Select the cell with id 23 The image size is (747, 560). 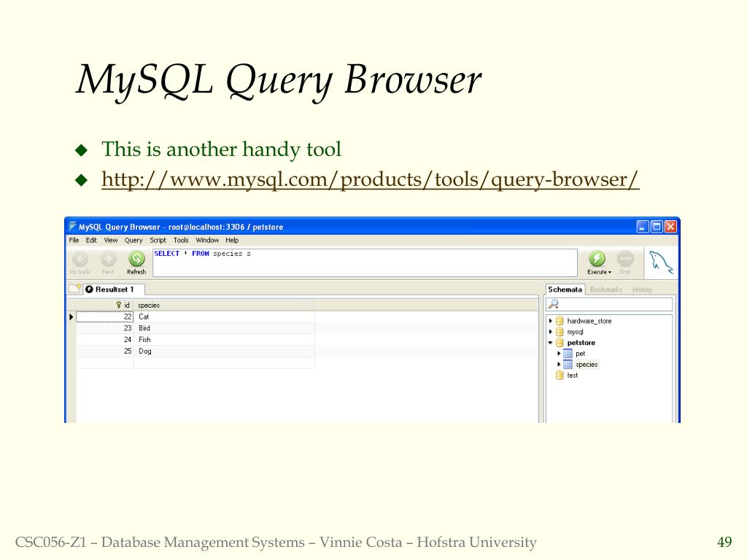point(105,328)
